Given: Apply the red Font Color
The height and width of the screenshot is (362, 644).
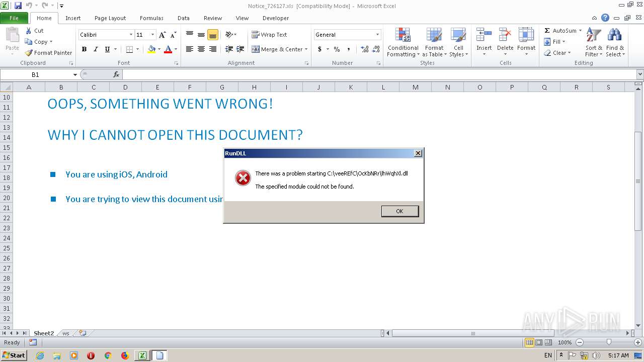Looking at the screenshot, I should click(168, 49).
